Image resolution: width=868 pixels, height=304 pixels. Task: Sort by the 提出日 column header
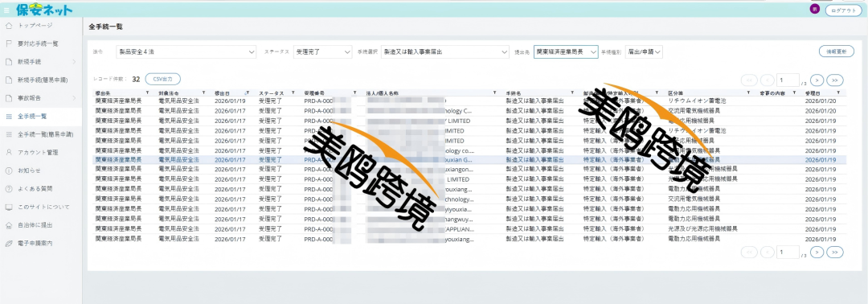[x=222, y=92]
